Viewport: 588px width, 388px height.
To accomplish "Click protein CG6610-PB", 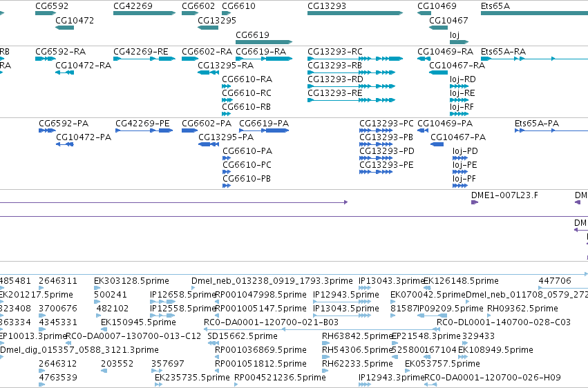I will (247, 179).
